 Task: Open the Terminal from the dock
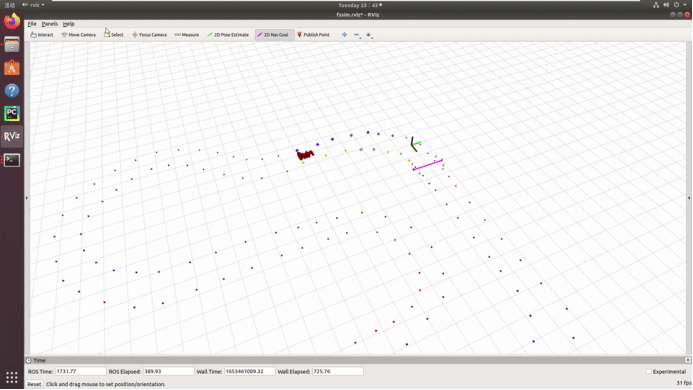tap(12, 160)
